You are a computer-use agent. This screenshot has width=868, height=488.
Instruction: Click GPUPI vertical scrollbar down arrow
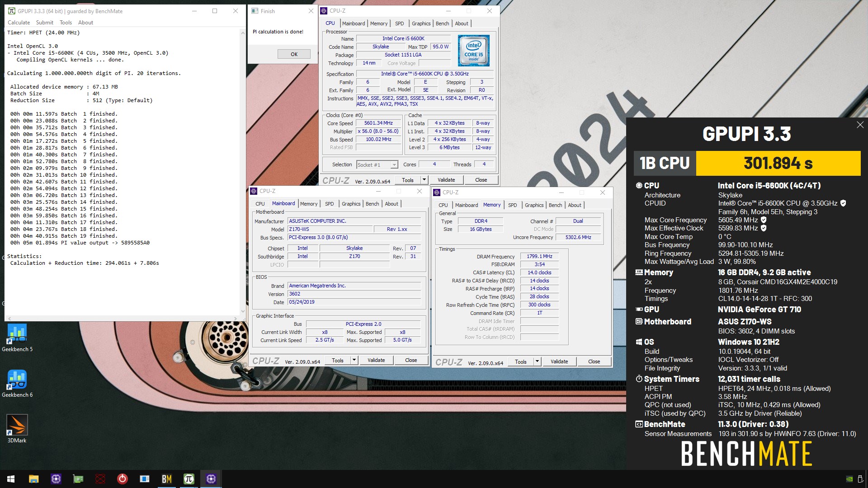[243, 311]
